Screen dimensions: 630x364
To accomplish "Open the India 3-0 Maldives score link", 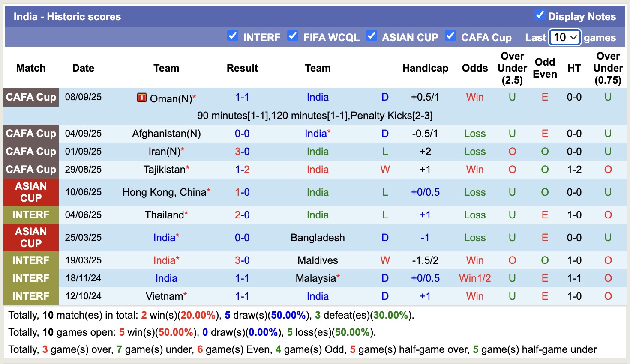I will coord(242,260).
